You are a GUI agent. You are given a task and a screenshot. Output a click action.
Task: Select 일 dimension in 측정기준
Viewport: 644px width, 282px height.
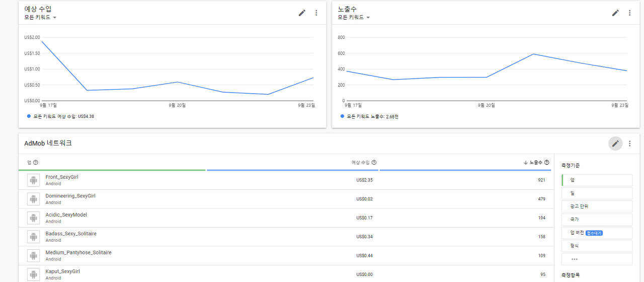click(597, 193)
